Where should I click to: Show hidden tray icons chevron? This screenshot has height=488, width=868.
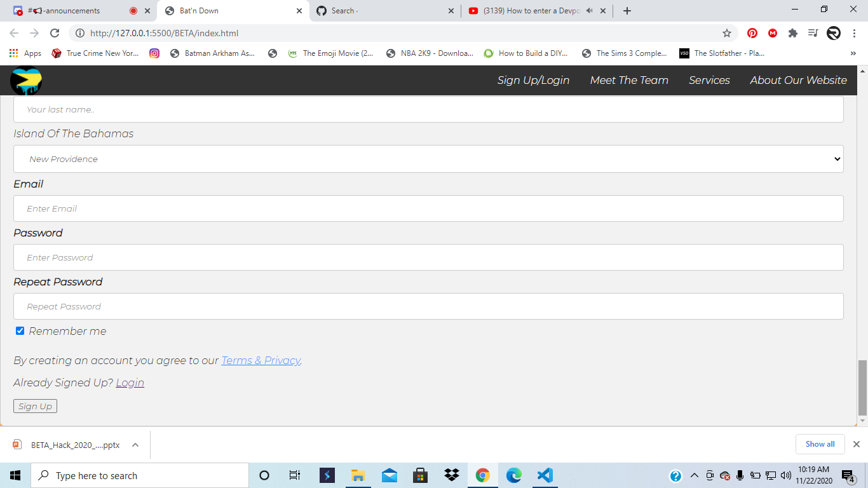pos(694,475)
